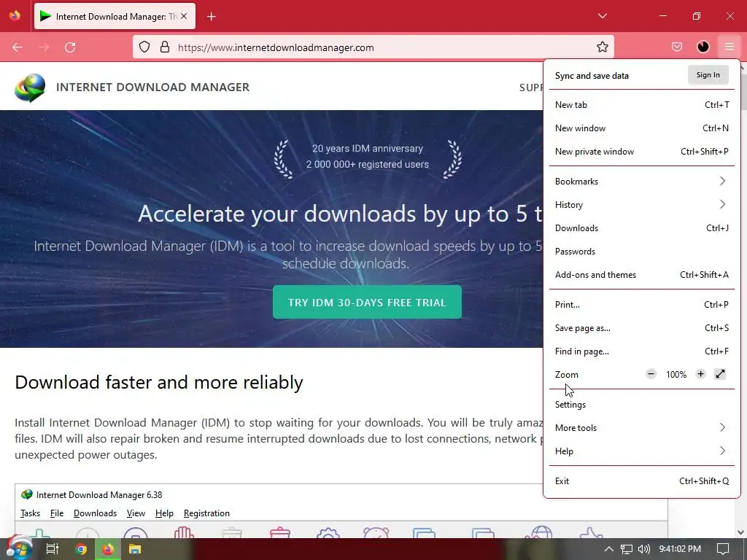Click View menu in IDM screenshot

pos(136,513)
